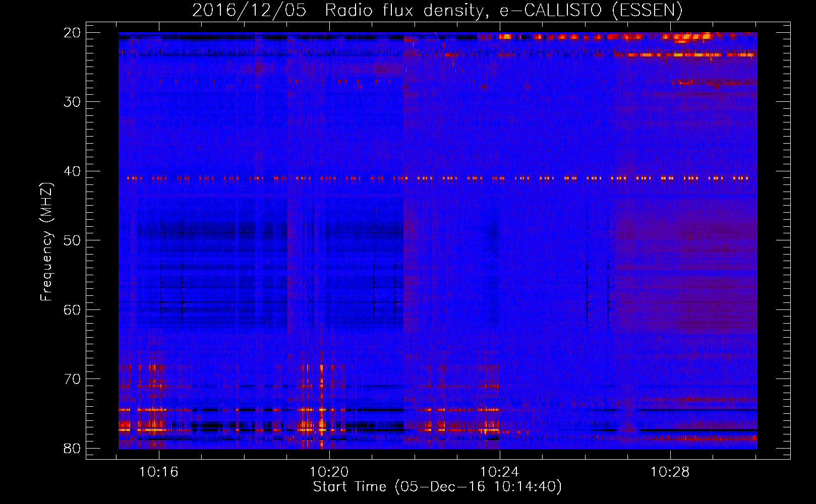Click the 10:20 time tick label
Image resolution: width=816 pixels, height=504 pixels.
tap(329, 472)
